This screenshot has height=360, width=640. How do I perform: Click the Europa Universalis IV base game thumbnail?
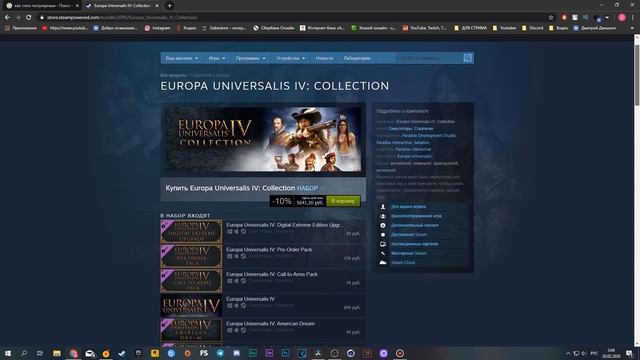(x=191, y=305)
